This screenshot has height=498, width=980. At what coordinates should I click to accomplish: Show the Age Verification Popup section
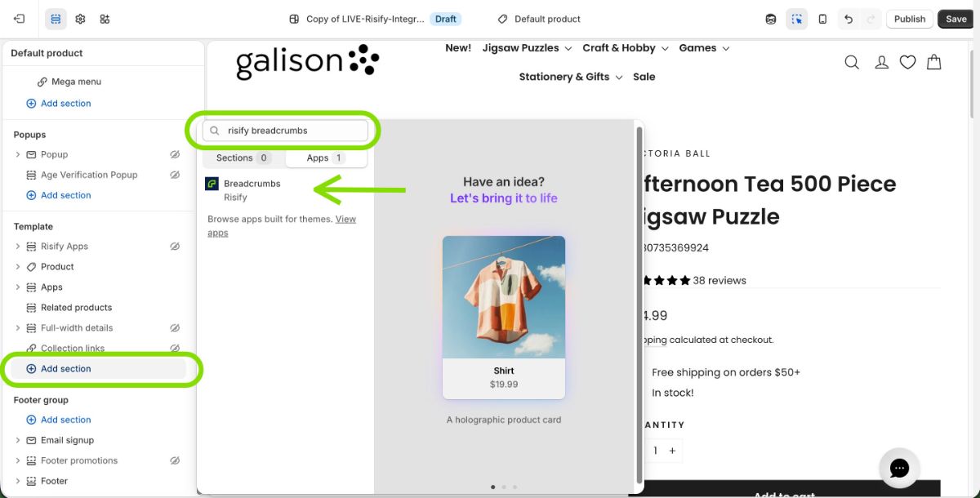pyautogui.click(x=175, y=175)
